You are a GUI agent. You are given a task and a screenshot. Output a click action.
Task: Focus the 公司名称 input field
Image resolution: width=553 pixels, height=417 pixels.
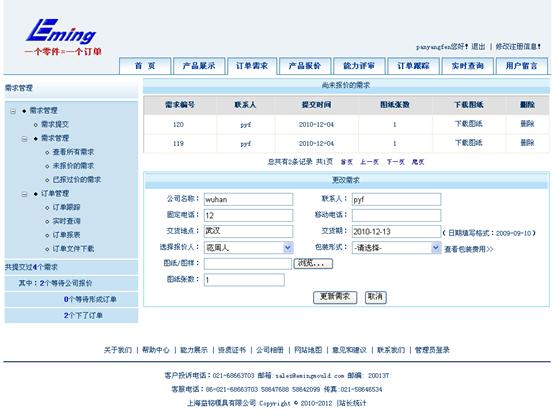248,199
